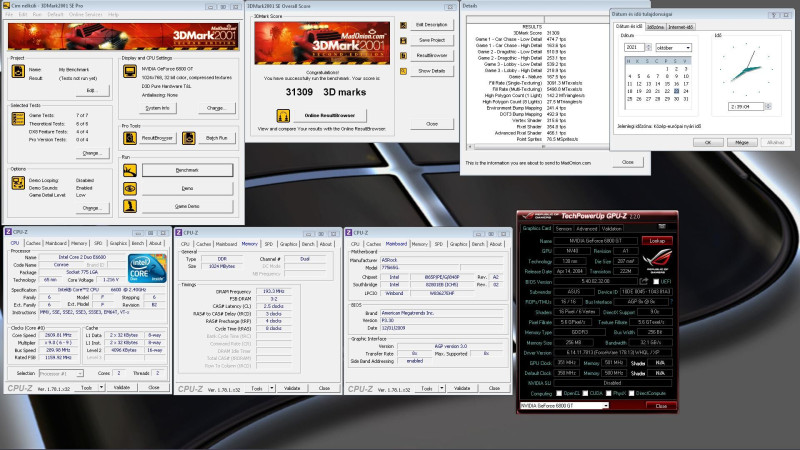Click the Demo eye icon in Run section
This screenshot has height=450, width=800.
click(130, 188)
